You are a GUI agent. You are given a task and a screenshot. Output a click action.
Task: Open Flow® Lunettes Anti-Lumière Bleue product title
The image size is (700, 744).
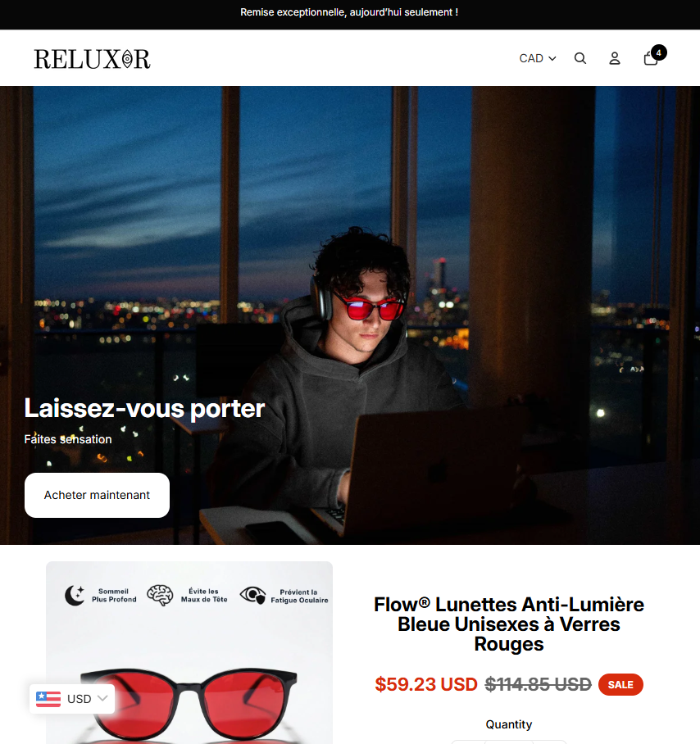(509, 624)
